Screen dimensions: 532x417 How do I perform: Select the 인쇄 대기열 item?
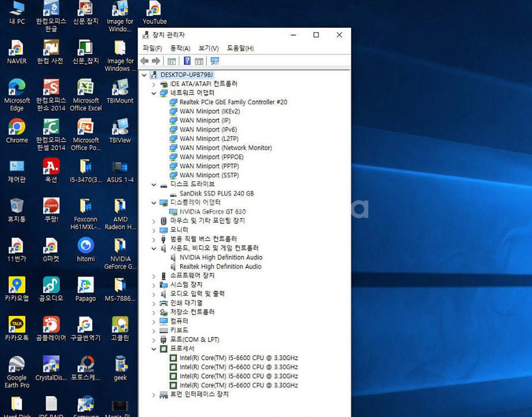pos(186,303)
